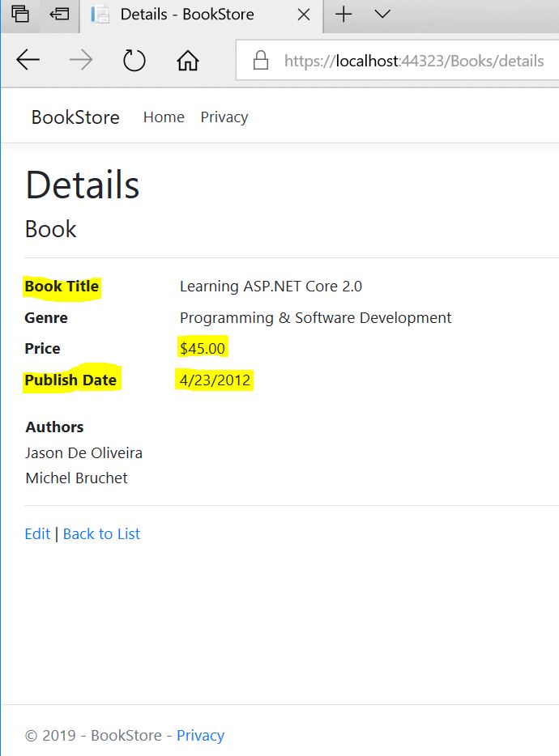Click the Privacy link in the footer

(x=200, y=736)
